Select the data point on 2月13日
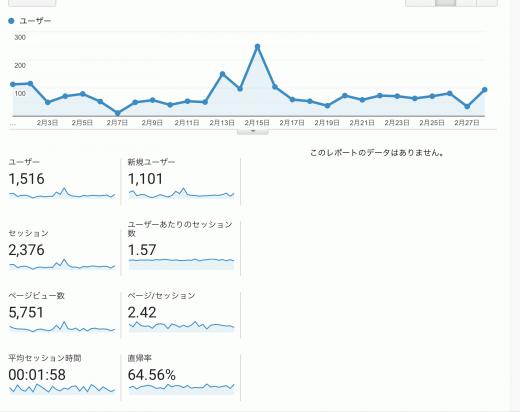Viewport: 520px width, 412px height. point(223,74)
